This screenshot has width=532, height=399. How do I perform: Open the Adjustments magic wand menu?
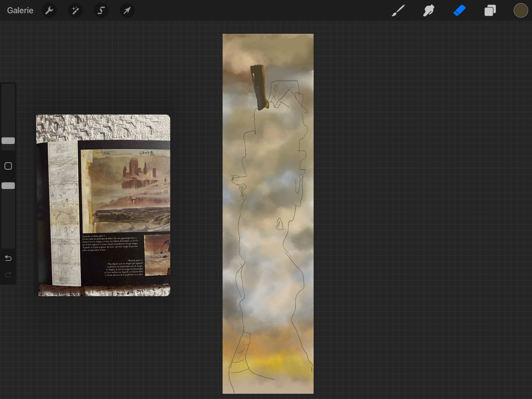[x=75, y=10]
